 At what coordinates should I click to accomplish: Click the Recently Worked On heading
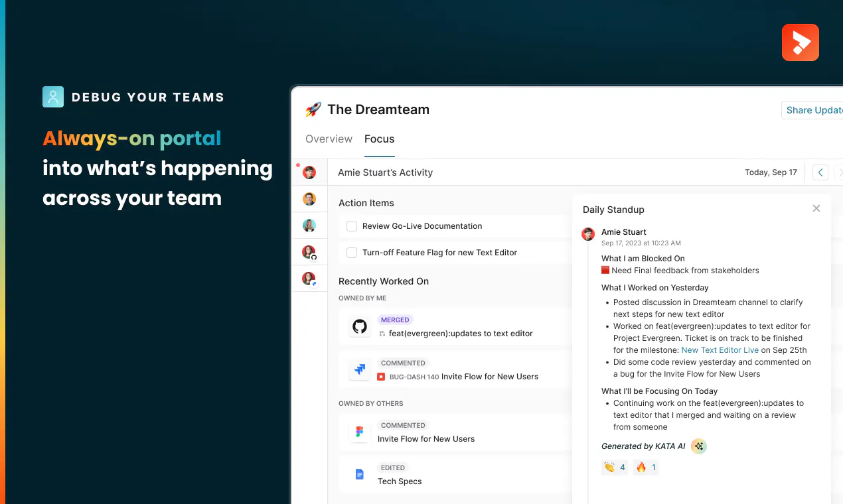(384, 281)
